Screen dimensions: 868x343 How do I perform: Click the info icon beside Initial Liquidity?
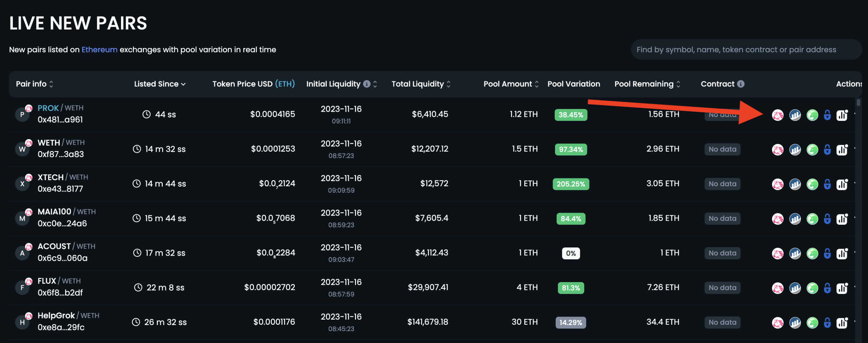[367, 84]
